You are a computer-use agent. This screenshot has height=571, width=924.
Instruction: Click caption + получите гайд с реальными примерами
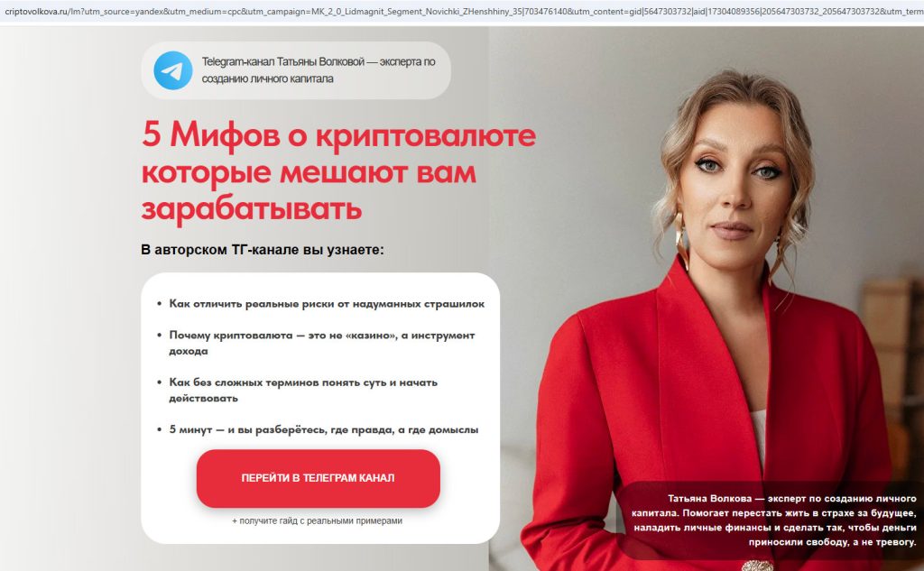[x=317, y=520]
